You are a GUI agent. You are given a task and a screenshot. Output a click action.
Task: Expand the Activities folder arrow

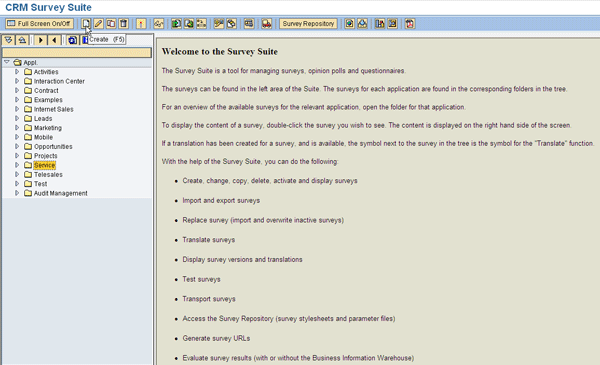click(x=17, y=72)
